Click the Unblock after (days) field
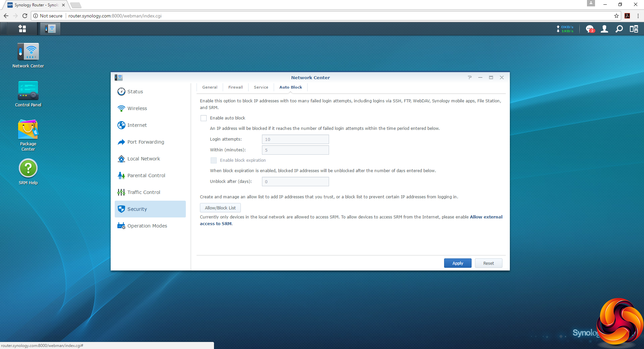 coord(295,182)
